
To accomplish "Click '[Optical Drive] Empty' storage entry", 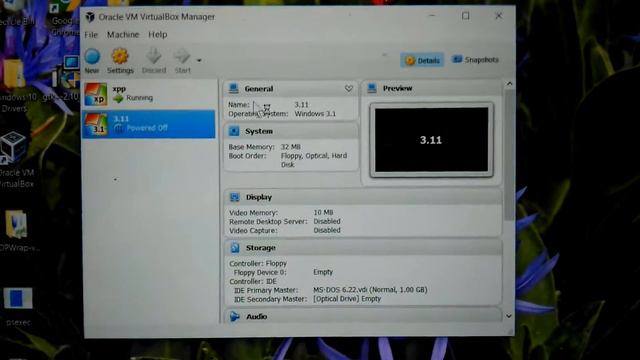I will coord(347,299).
